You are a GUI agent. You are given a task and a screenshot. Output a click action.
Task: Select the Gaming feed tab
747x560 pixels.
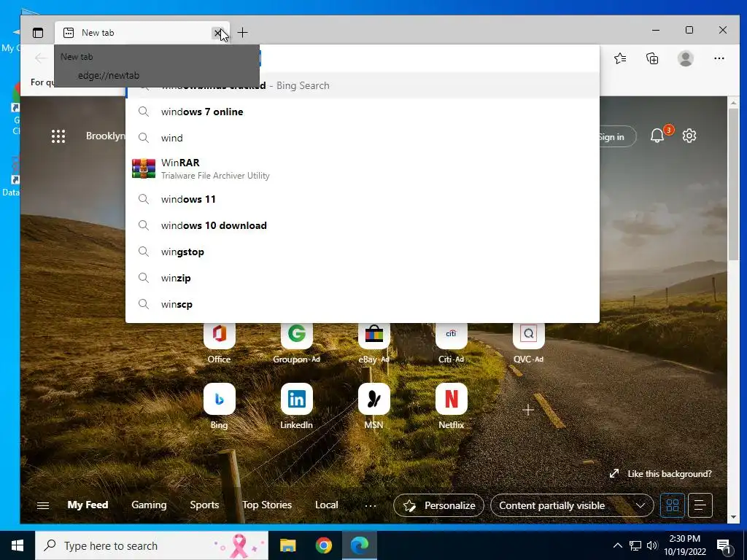click(149, 505)
